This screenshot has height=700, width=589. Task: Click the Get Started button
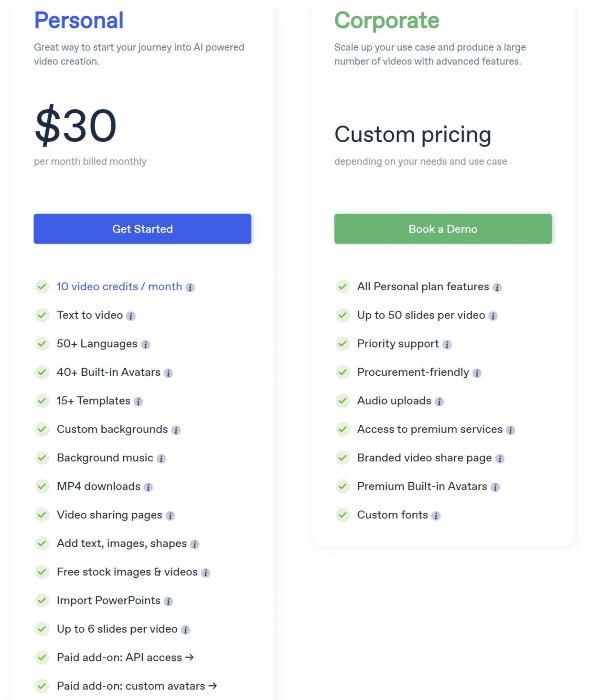tap(142, 229)
